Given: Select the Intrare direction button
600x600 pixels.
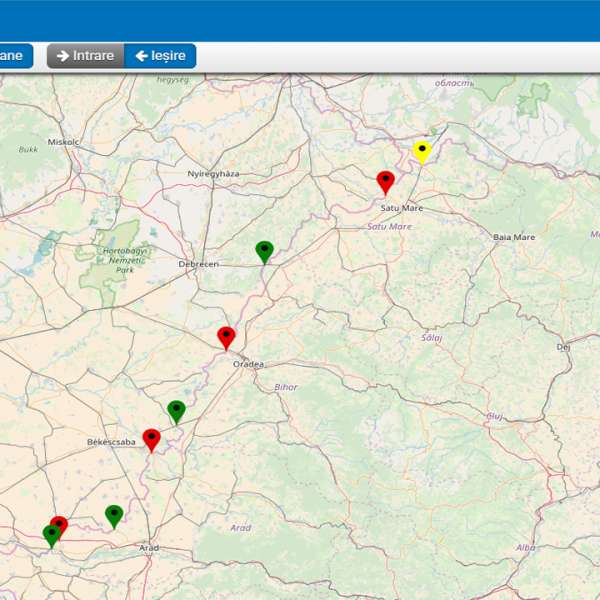Looking at the screenshot, I should pos(85,56).
